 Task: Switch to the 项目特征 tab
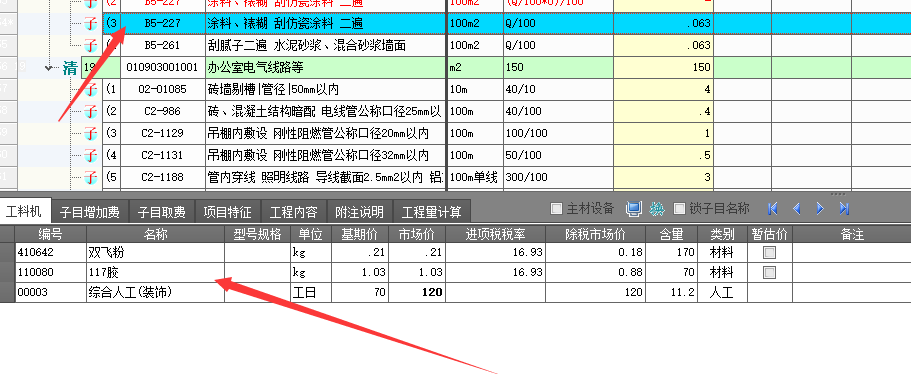click(x=228, y=212)
